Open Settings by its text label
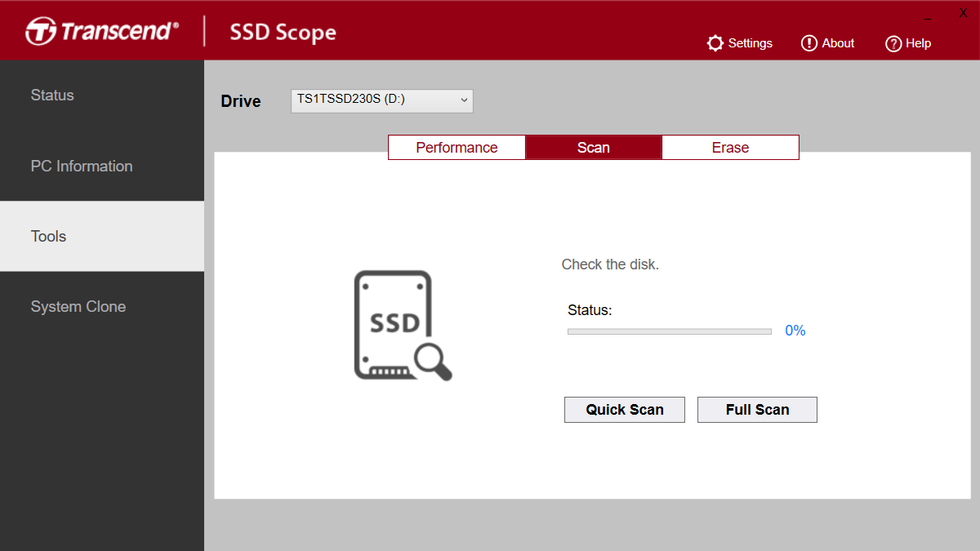 [x=751, y=43]
